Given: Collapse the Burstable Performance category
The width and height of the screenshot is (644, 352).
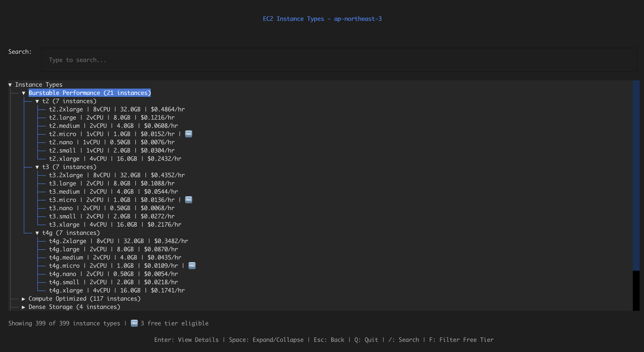Looking at the screenshot, I should [24, 93].
